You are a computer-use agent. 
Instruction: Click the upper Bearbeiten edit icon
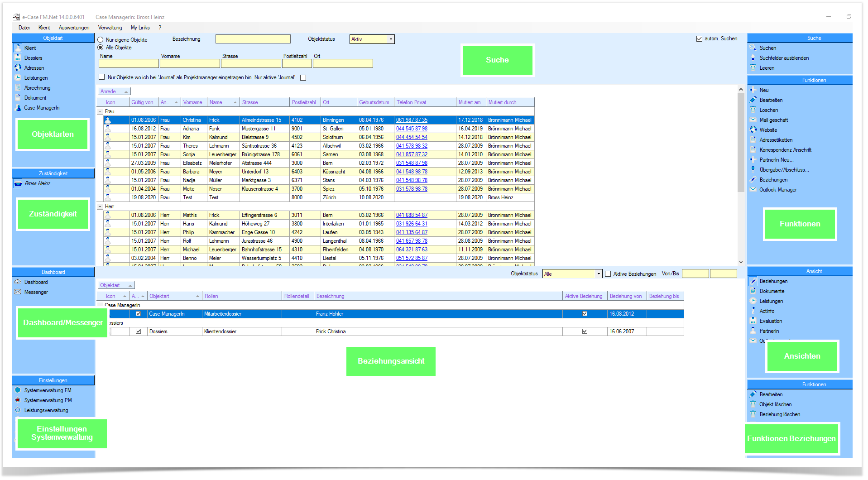(753, 100)
